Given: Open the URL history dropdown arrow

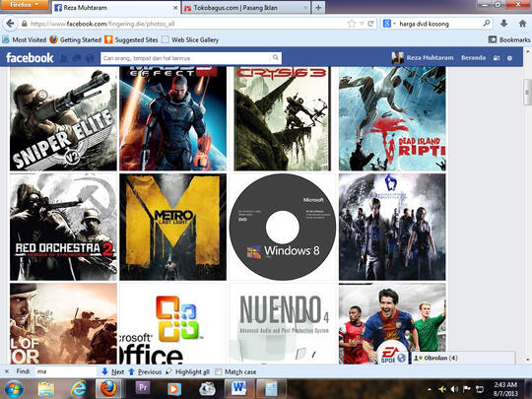Looking at the screenshot, I should (362, 24).
